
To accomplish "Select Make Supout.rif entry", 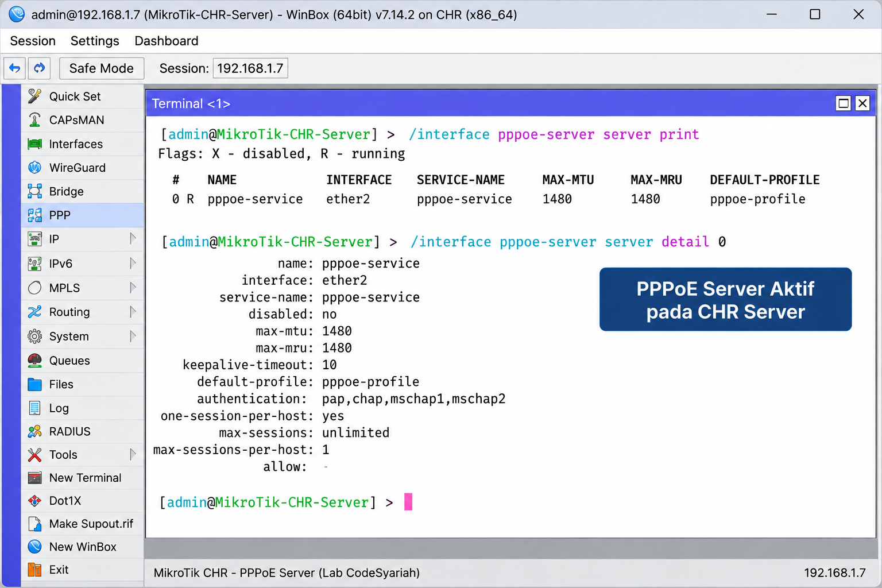I will (83, 524).
